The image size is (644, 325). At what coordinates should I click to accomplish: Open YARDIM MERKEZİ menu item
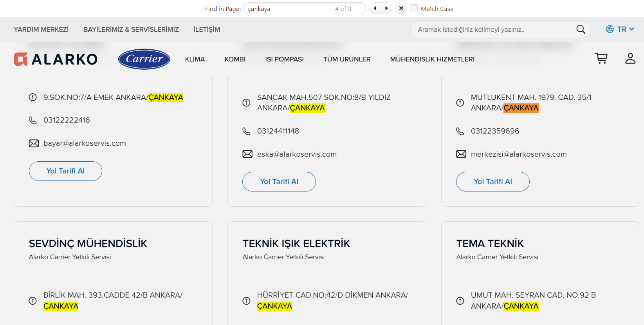(x=41, y=29)
